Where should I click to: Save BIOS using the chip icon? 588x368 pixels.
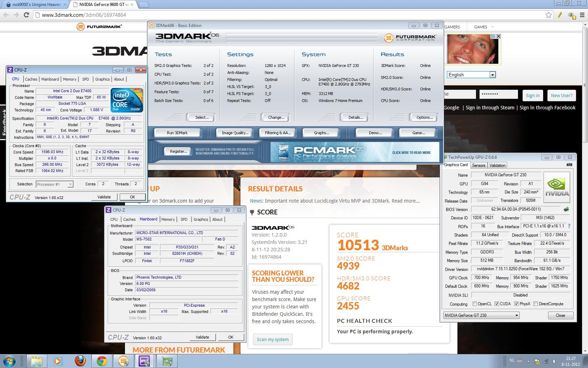pyautogui.click(x=566, y=209)
